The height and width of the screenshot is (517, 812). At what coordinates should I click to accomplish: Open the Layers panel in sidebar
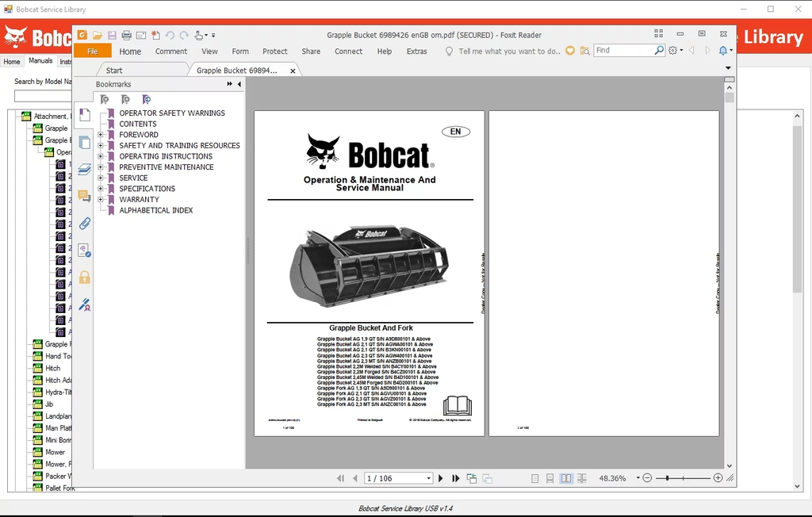click(84, 170)
